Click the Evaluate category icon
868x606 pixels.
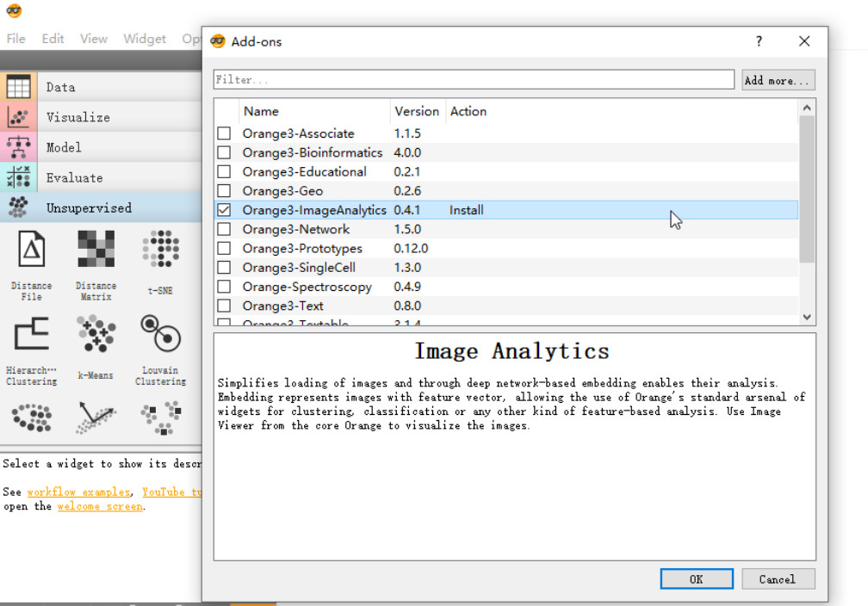(x=18, y=177)
